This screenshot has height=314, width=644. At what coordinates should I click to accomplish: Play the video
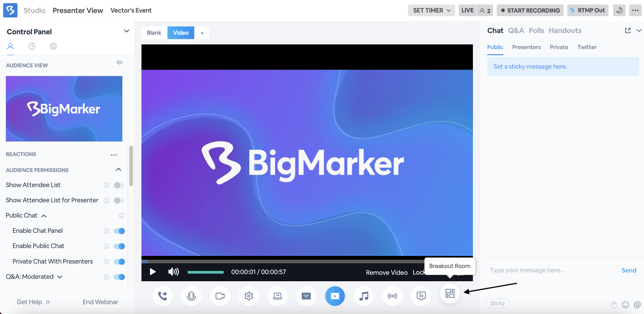(153, 272)
